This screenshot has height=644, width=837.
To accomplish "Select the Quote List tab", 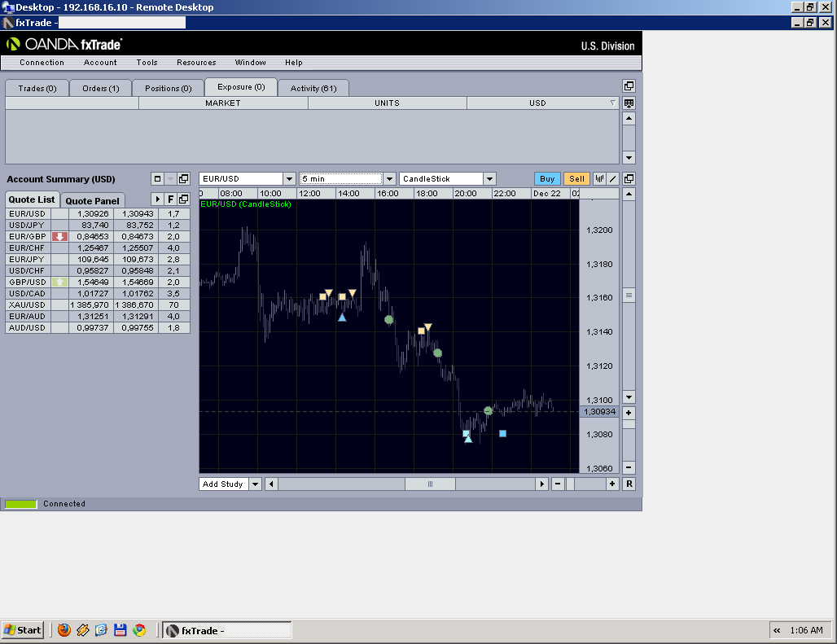I will coord(32,199).
